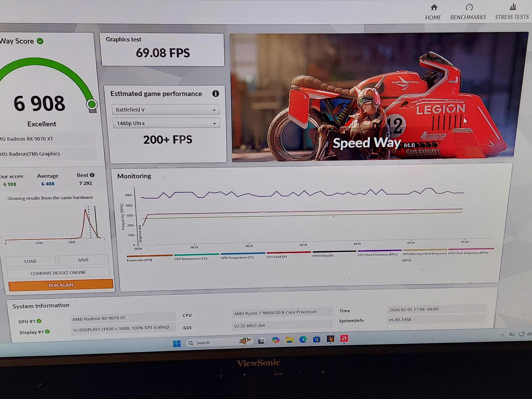The height and width of the screenshot is (399, 532).
Task: Show hidden system tray icons chevron
Action: point(502,334)
